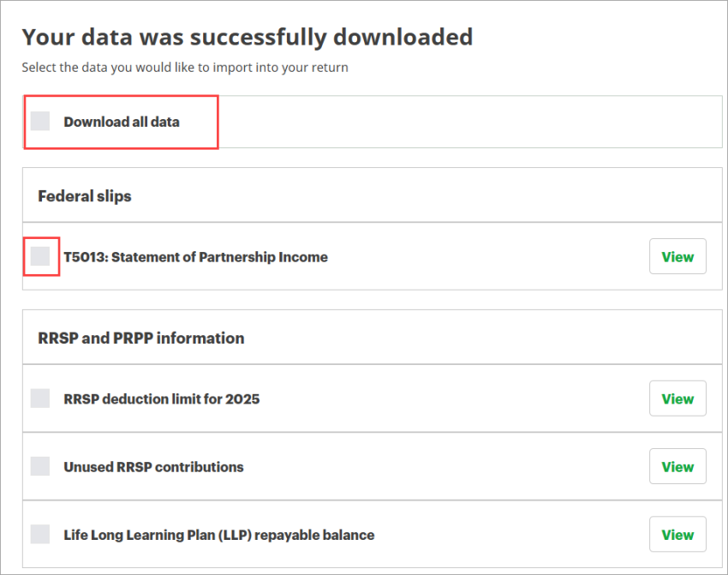
Task: Click the RRSP and PRPP information header
Action: 140,338
